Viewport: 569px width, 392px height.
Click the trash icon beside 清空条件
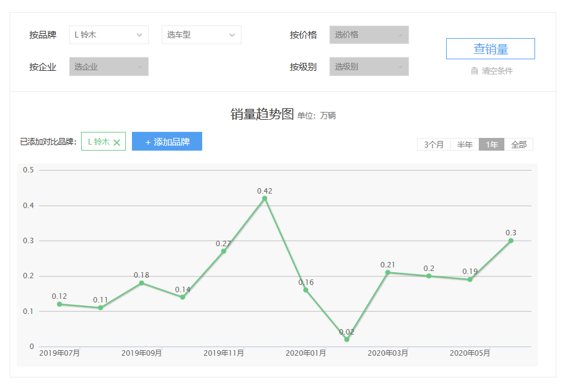[475, 71]
